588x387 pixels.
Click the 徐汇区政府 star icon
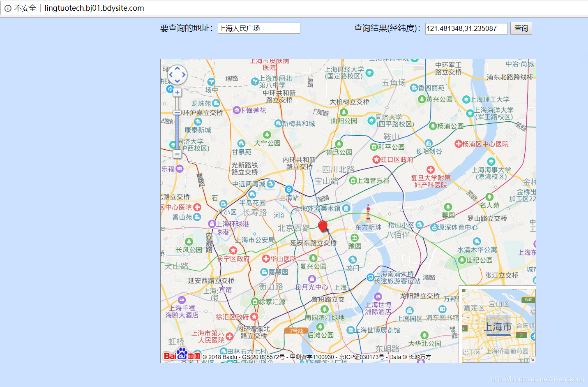pos(254,317)
